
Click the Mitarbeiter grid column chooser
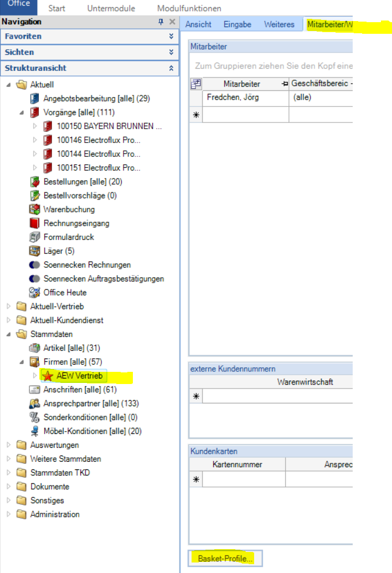195,84
